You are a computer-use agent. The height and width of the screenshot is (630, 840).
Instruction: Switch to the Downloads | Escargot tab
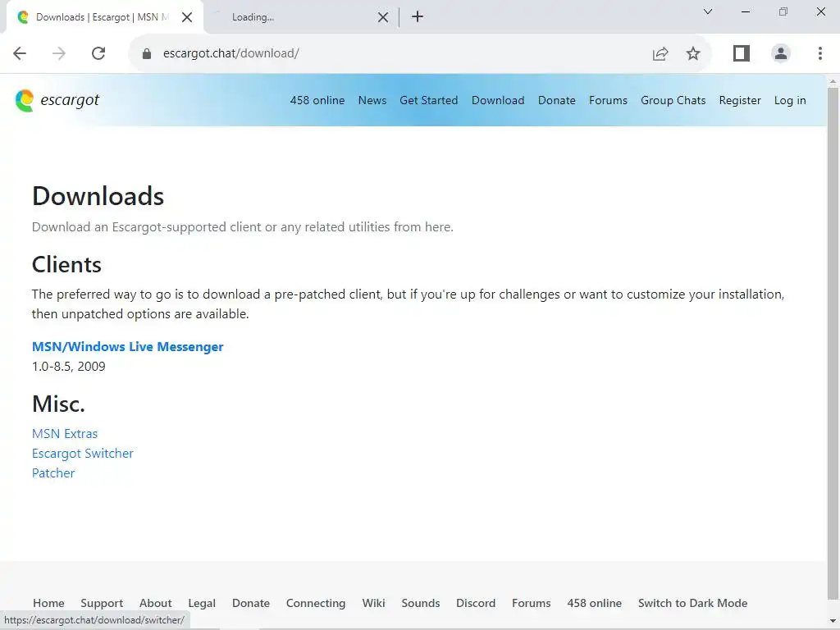click(x=102, y=17)
